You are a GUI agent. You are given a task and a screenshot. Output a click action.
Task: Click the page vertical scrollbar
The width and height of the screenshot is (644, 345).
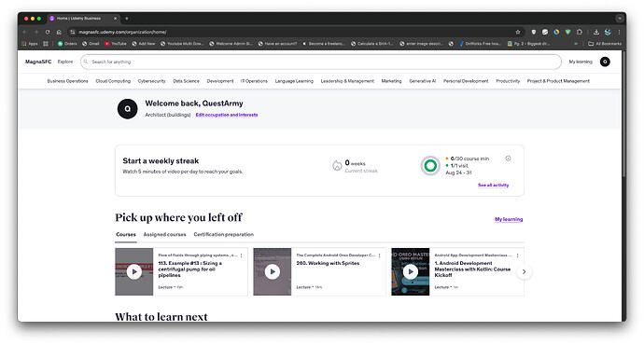click(x=623, y=115)
